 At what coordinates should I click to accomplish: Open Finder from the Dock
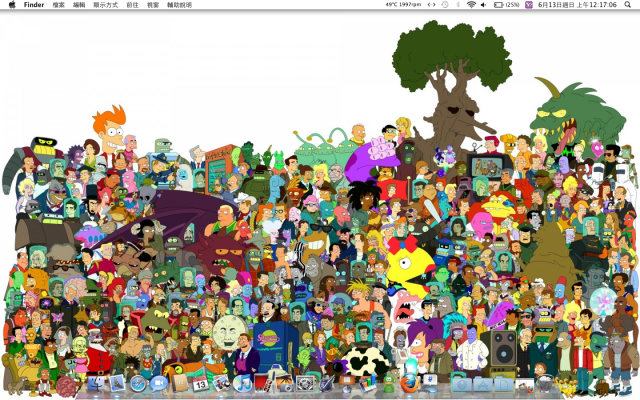(x=96, y=384)
